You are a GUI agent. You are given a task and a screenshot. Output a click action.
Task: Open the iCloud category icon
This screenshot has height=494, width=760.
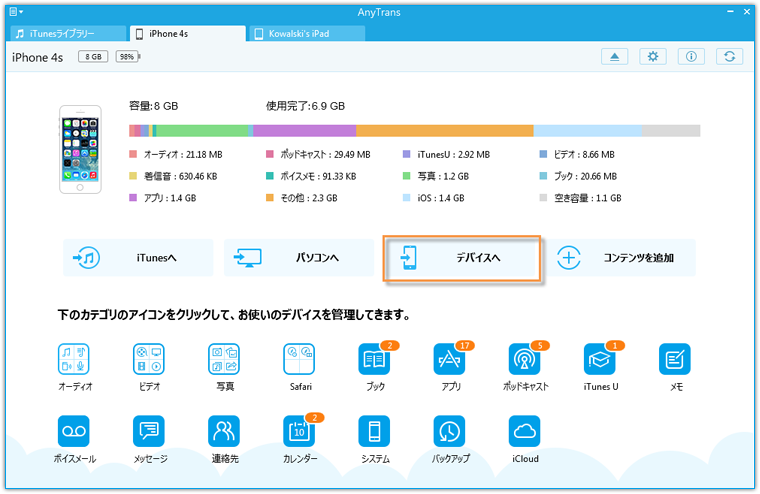tap(524, 431)
